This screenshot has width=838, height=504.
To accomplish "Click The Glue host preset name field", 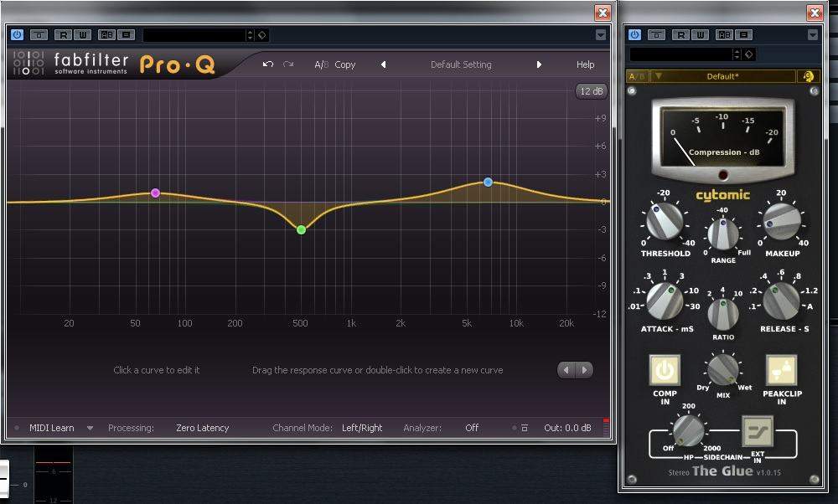I will coord(680,54).
